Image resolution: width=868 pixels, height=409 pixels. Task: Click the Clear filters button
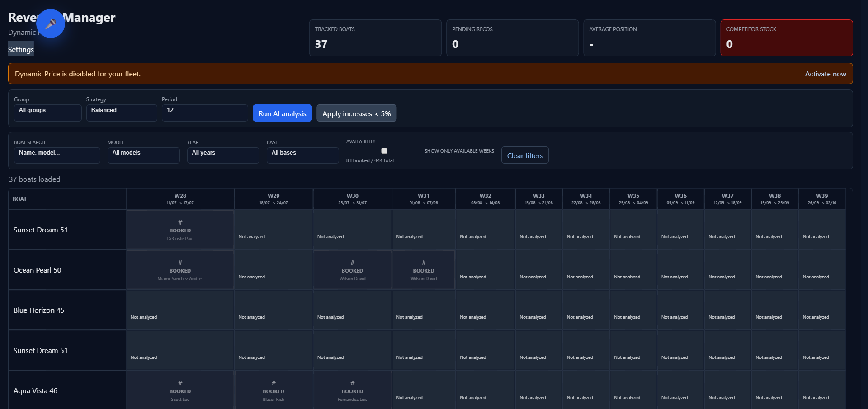click(525, 155)
